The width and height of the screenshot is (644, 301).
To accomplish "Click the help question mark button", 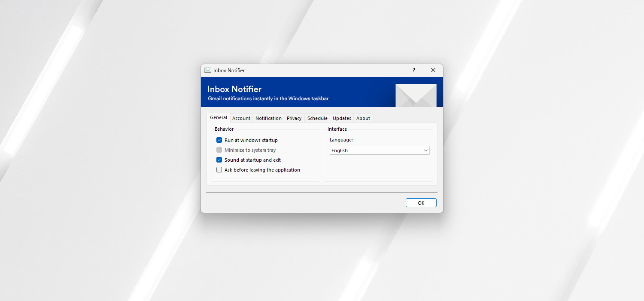I will point(414,70).
